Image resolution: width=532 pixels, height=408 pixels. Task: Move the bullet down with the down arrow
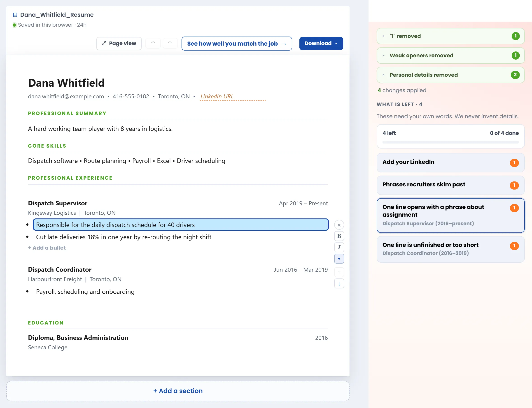point(339,283)
